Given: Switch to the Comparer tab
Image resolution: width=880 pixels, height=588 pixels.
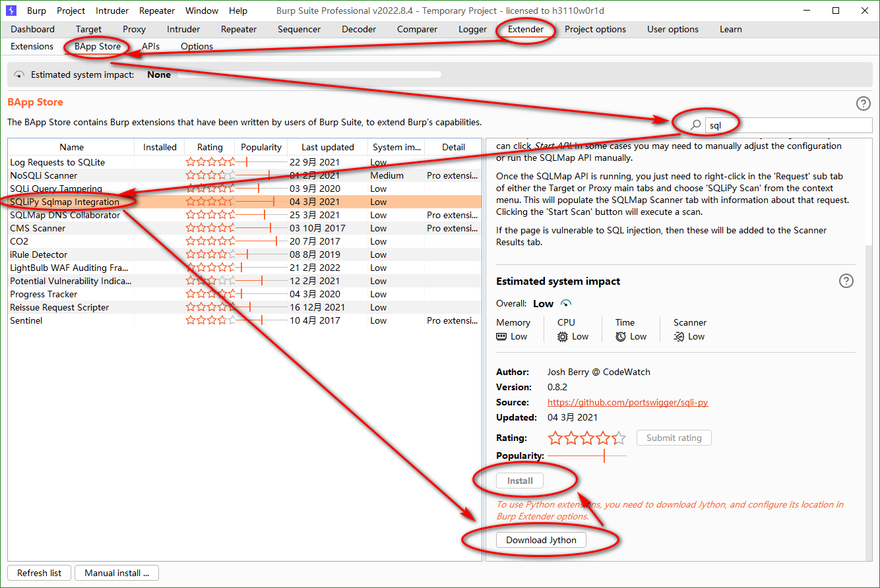Looking at the screenshot, I should (x=417, y=29).
